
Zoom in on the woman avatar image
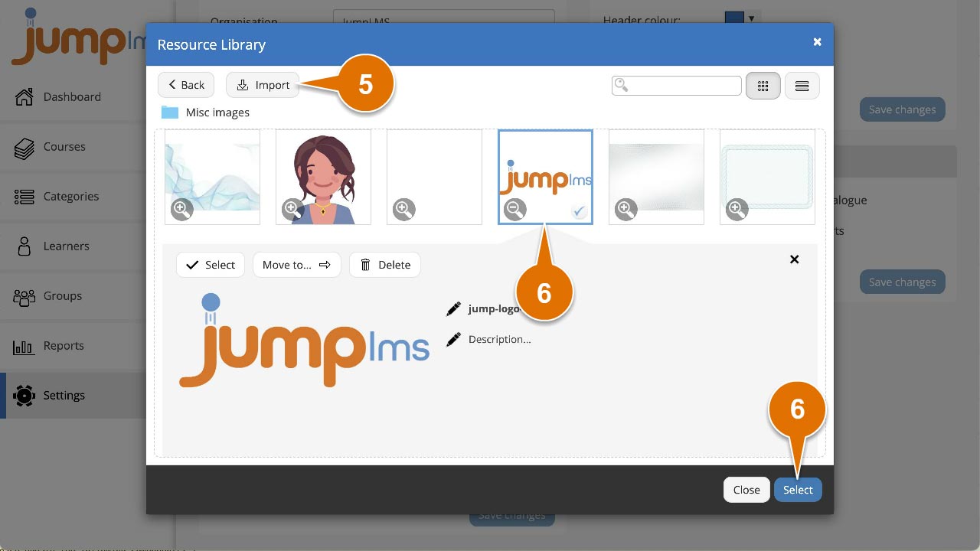tap(292, 209)
